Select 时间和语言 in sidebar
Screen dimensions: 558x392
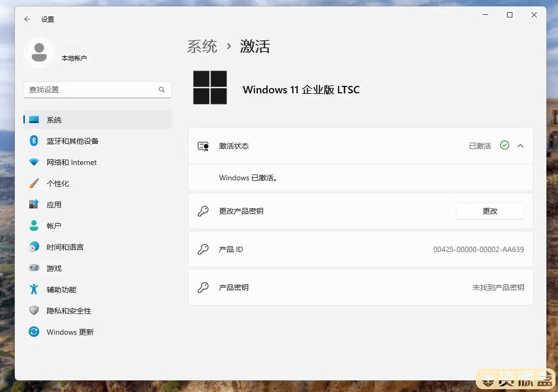pos(98,247)
